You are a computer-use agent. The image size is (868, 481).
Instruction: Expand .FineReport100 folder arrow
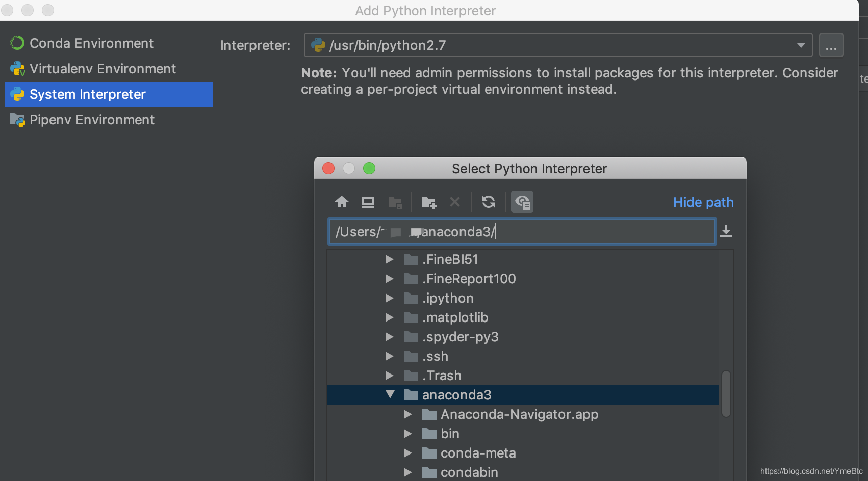(x=389, y=279)
